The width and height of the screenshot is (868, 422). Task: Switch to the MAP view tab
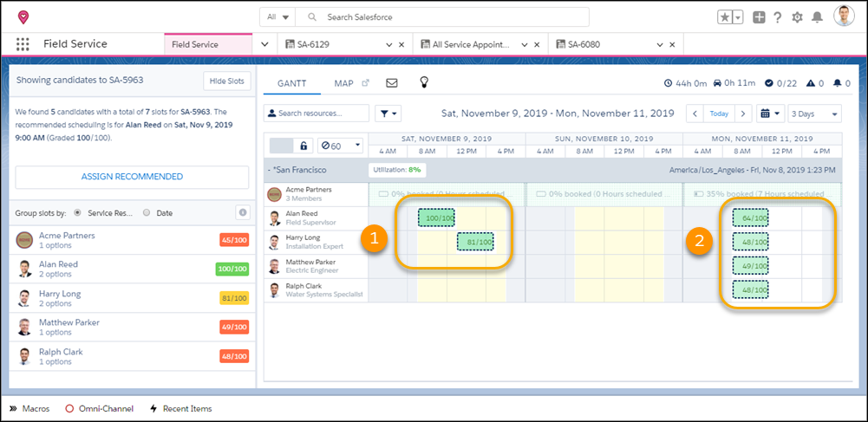(343, 83)
